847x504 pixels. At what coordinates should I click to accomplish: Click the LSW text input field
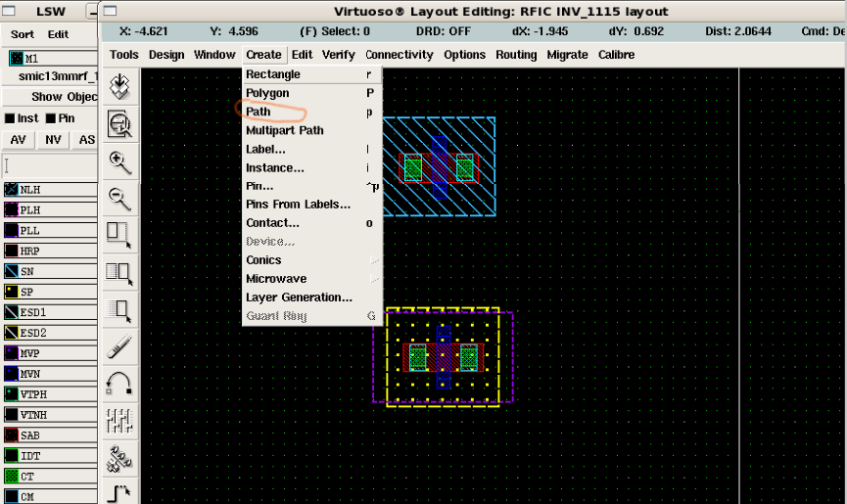50,165
